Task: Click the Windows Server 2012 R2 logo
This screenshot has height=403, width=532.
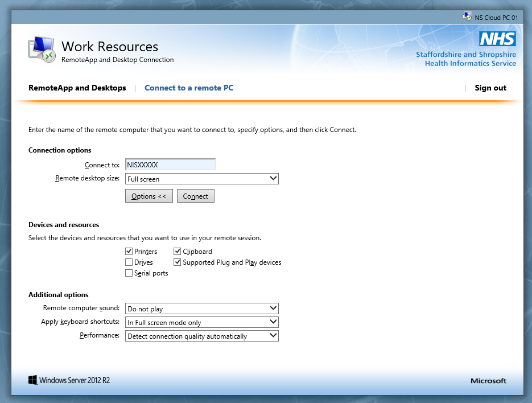Action: (x=69, y=380)
